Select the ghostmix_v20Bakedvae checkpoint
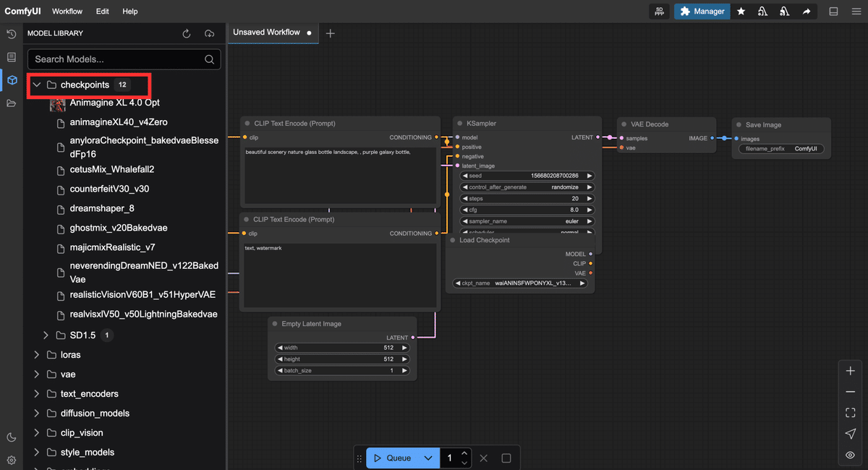 [x=119, y=228]
